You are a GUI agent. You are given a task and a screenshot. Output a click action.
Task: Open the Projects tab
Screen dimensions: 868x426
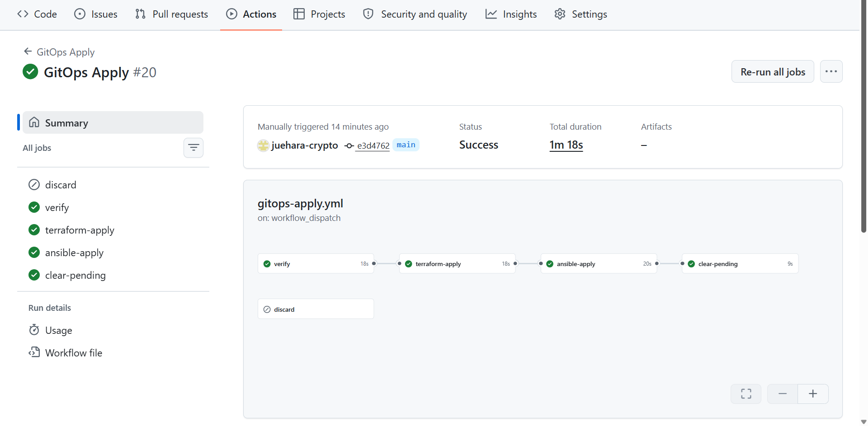click(x=319, y=14)
